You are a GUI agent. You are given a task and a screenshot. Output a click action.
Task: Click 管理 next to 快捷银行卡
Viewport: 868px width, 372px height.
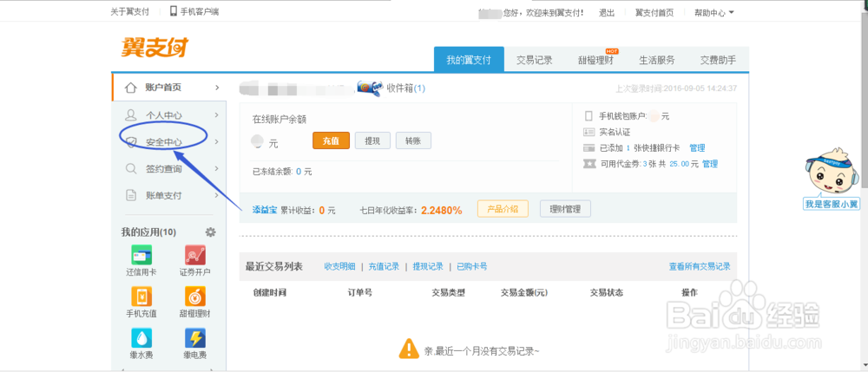click(697, 147)
